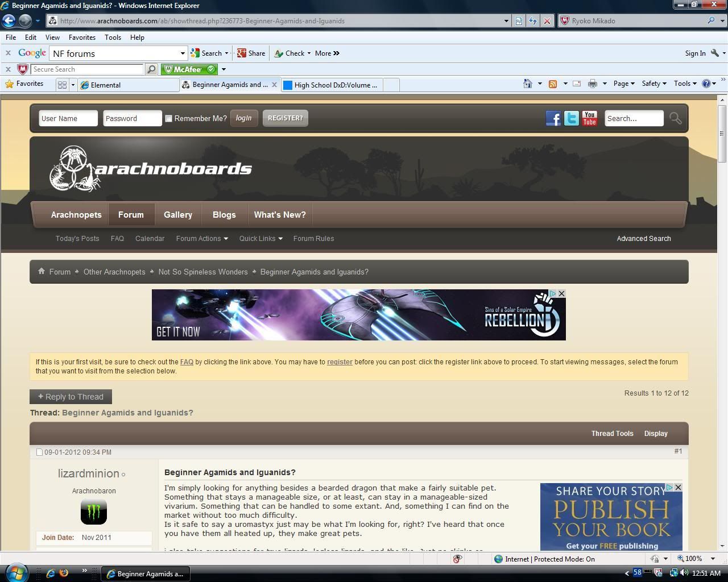Click the Read Mail envelope icon

(x=577, y=84)
